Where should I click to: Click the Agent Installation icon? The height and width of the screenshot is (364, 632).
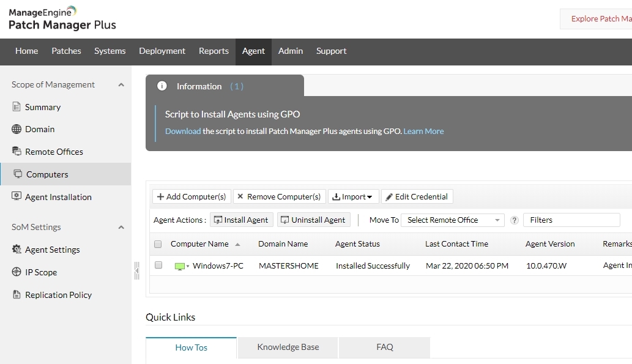tap(17, 197)
